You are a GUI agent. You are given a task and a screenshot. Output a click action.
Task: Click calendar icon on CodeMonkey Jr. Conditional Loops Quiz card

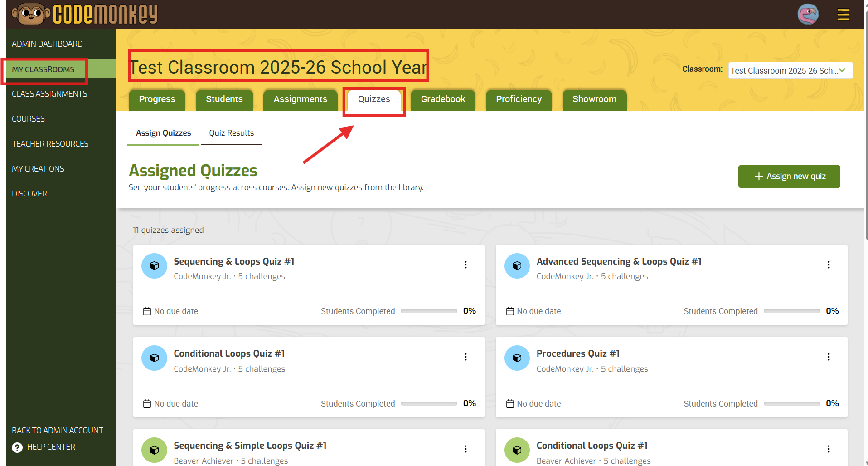click(147, 404)
